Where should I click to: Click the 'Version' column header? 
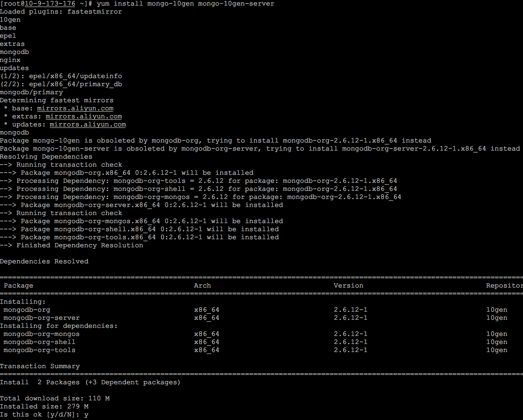pos(349,286)
